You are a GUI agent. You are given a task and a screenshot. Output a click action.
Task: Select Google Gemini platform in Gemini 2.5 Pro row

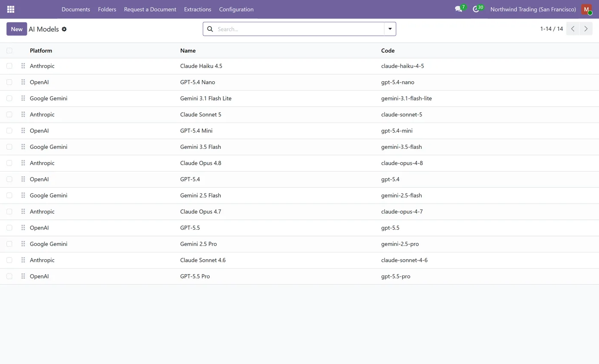click(48, 244)
